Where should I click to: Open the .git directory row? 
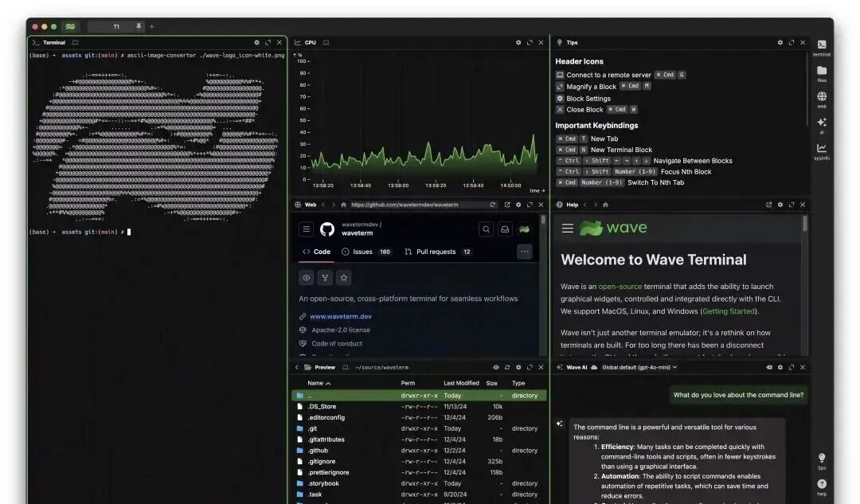point(419,428)
